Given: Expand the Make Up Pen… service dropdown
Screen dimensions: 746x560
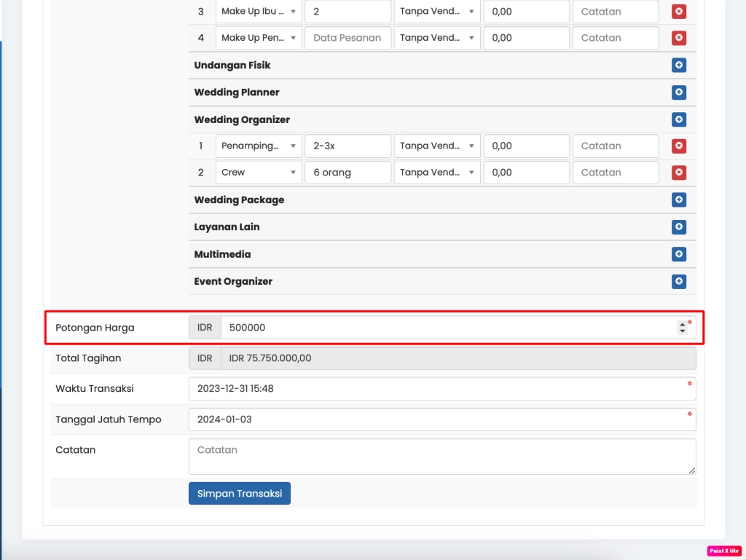Looking at the screenshot, I should pyautogui.click(x=259, y=38).
